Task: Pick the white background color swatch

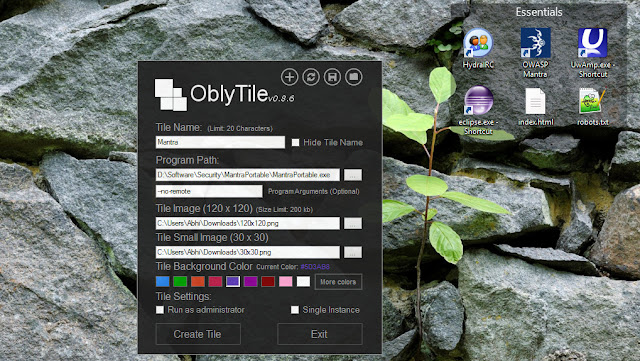Action: click(303, 281)
